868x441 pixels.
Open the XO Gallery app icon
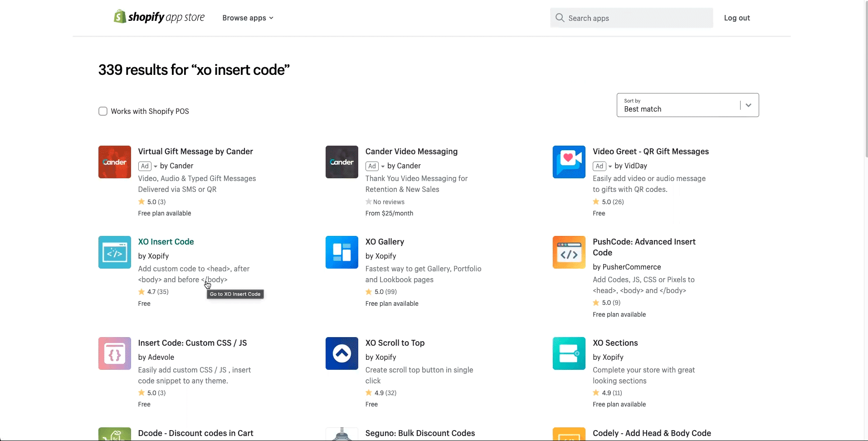click(342, 252)
